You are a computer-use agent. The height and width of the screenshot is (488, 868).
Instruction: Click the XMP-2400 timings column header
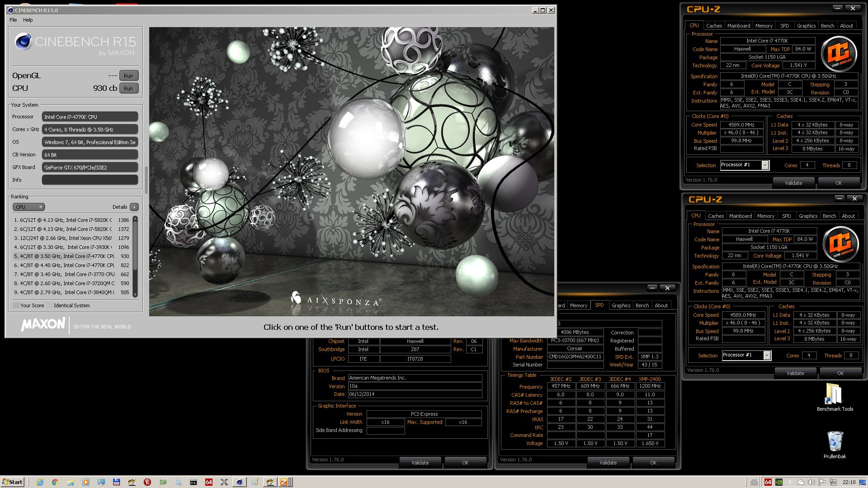649,379
